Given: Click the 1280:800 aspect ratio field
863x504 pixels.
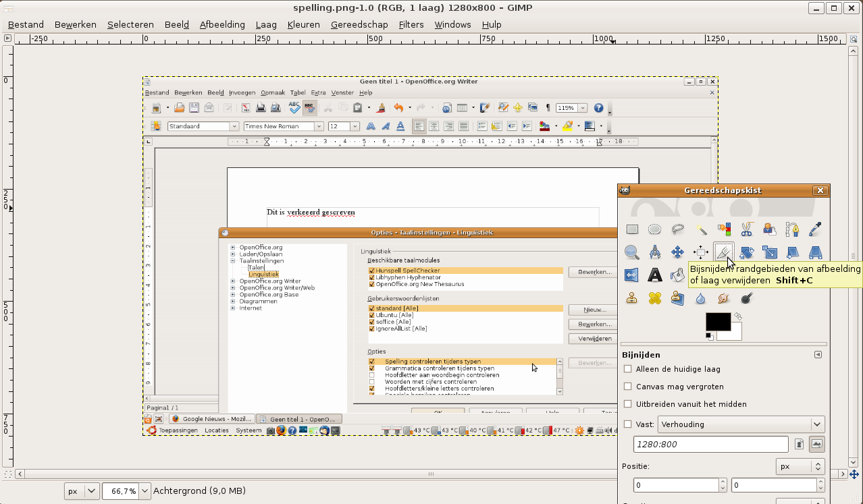Looking at the screenshot, I should pos(710,444).
